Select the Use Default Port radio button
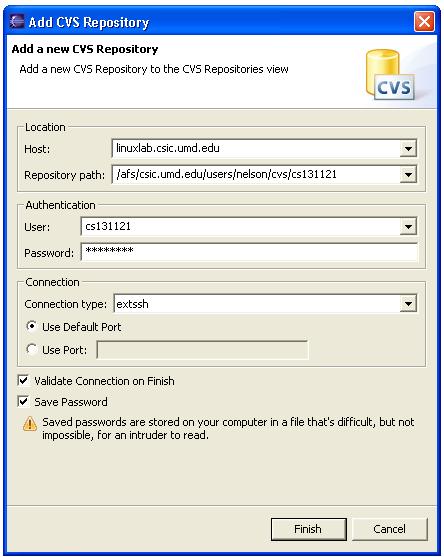 32,326
